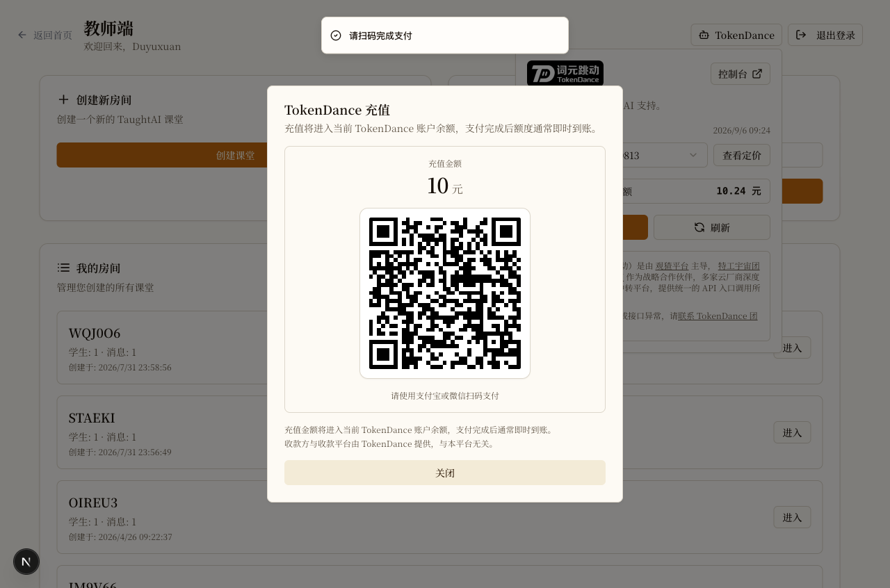Click the payment QR code image
This screenshot has height=588, width=890.
[445, 293]
